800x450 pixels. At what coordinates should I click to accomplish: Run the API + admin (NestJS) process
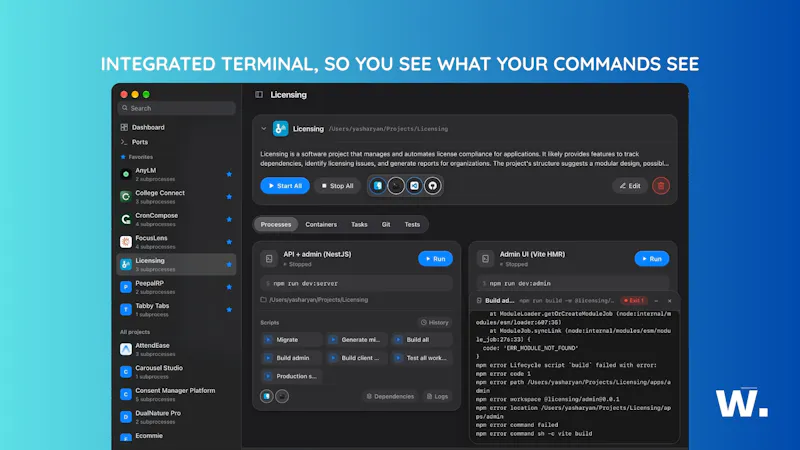[435, 259]
